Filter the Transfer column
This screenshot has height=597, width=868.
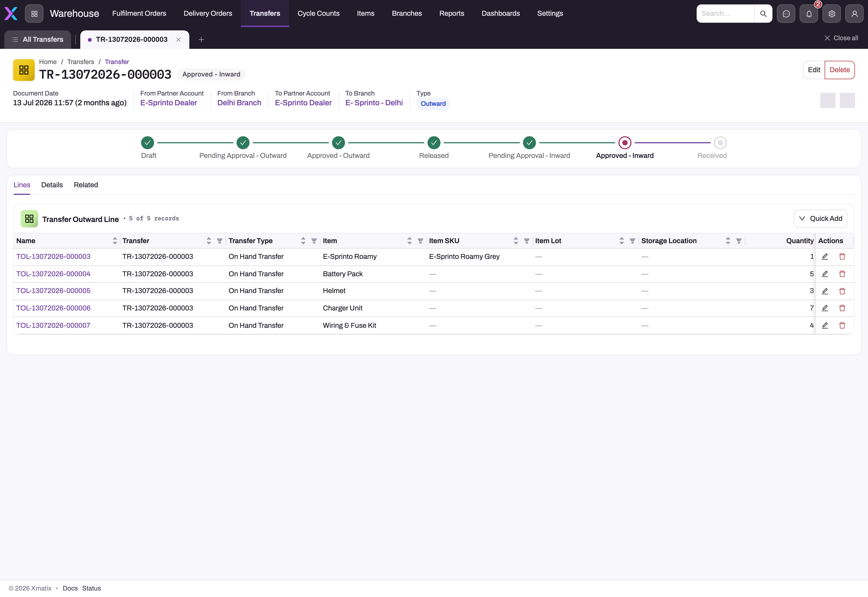[x=220, y=241]
